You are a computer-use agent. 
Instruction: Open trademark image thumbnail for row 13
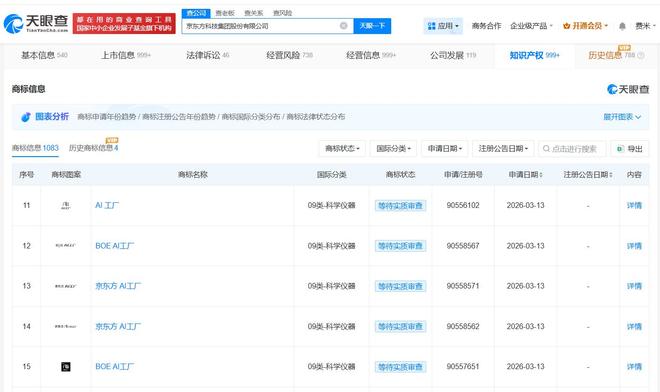tap(66, 286)
